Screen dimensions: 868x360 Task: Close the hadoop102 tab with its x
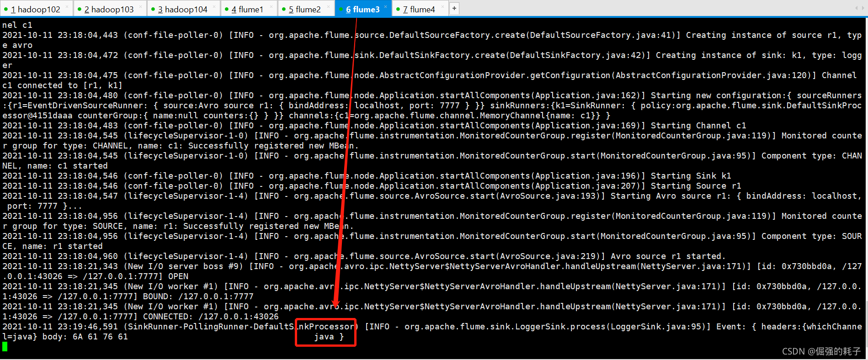67,6
